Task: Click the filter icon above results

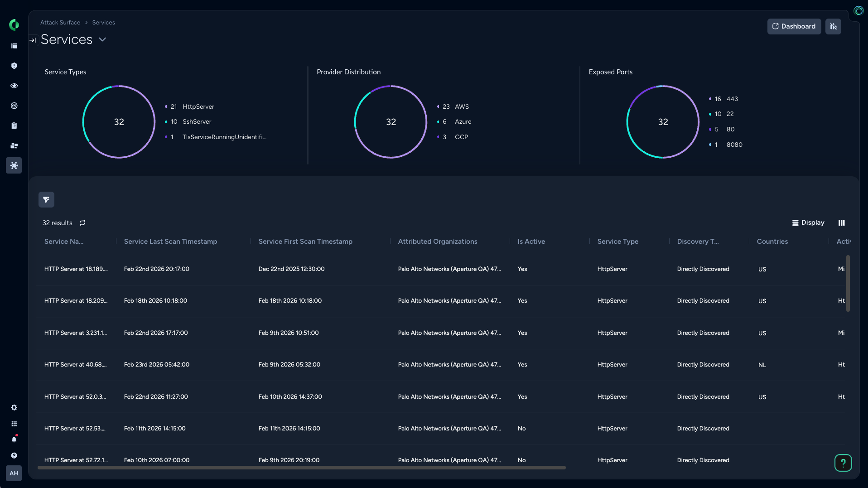Action: (46, 200)
